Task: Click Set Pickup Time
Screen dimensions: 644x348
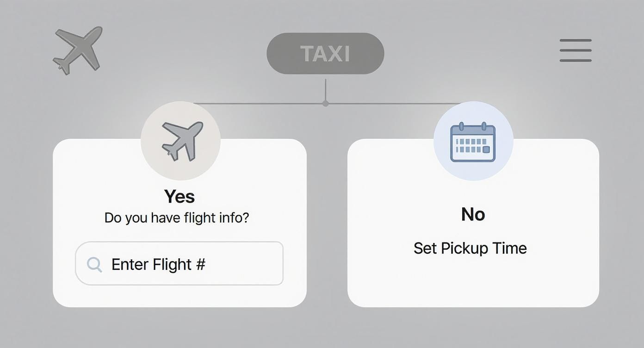Action: pos(470,248)
